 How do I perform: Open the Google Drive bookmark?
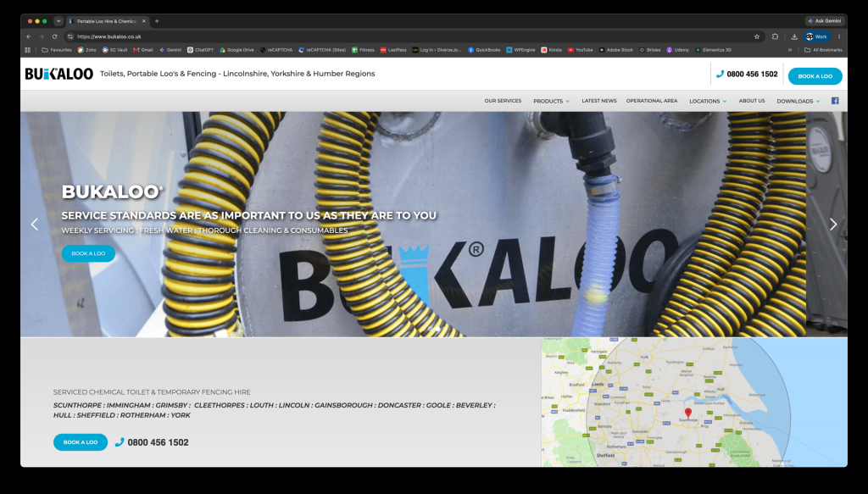pos(236,50)
